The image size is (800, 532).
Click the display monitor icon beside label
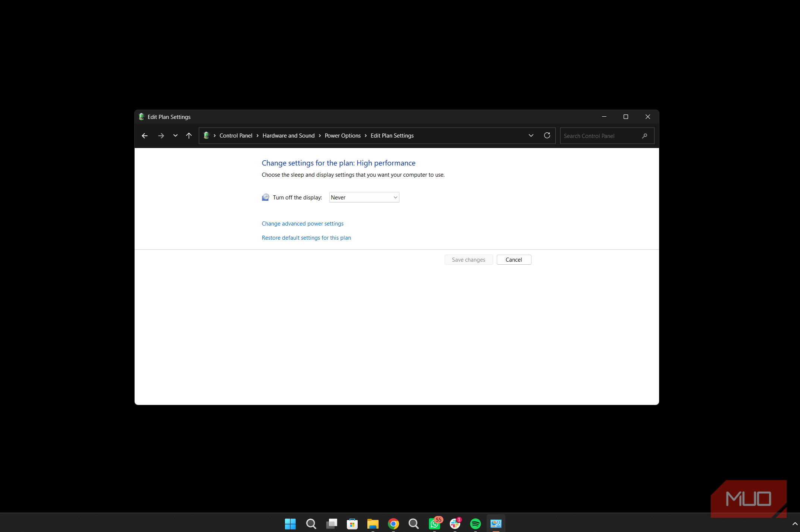pos(266,197)
